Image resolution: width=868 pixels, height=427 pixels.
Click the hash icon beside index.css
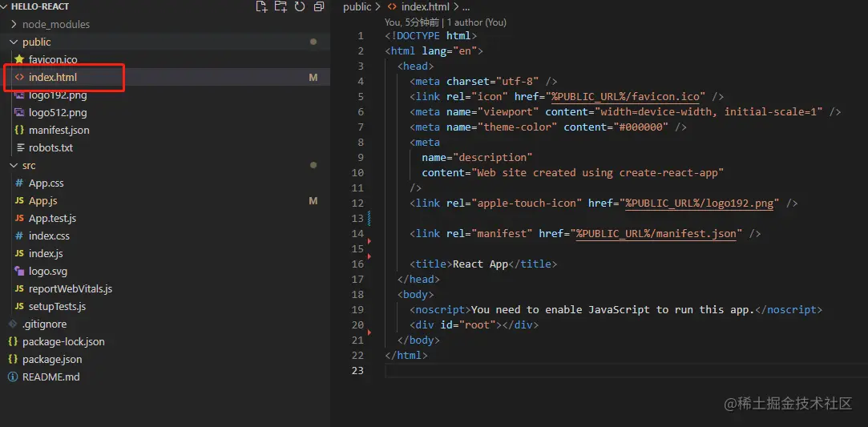click(x=19, y=236)
